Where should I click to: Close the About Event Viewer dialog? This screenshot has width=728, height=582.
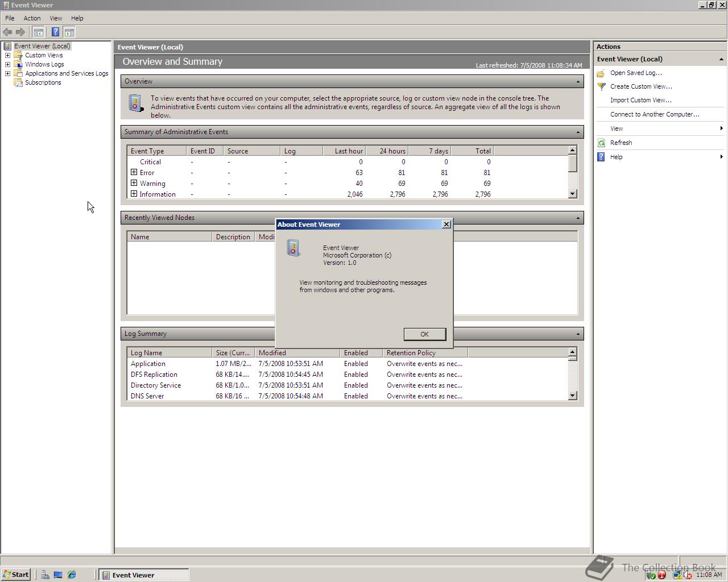click(x=446, y=225)
